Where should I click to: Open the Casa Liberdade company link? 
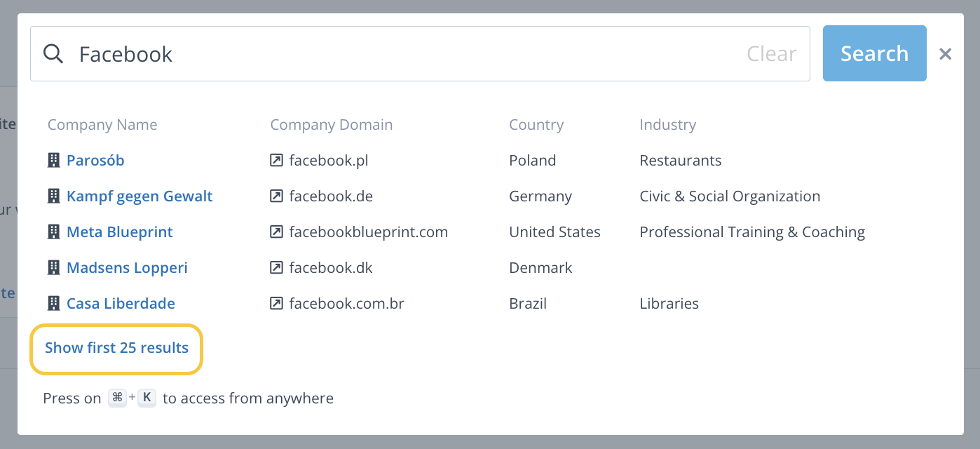point(121,304)
